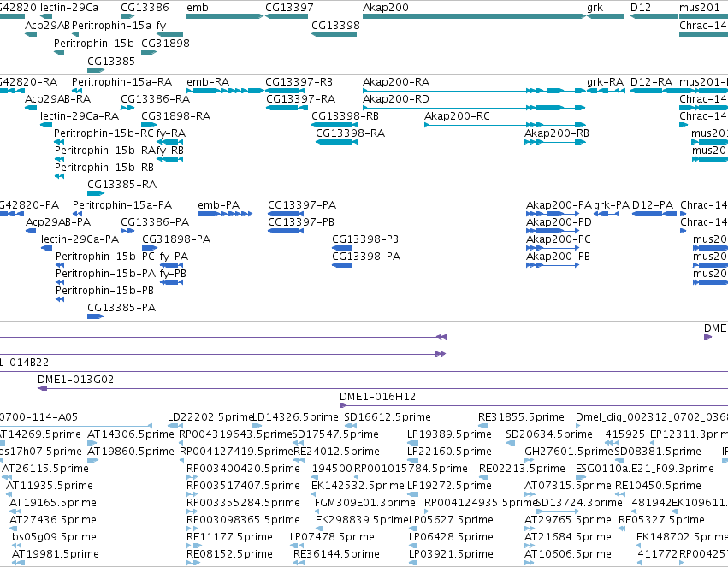This screenshot has width=728, height=567.
Task: Click the Akap200-RD transcript label
Action: [396, 99]
